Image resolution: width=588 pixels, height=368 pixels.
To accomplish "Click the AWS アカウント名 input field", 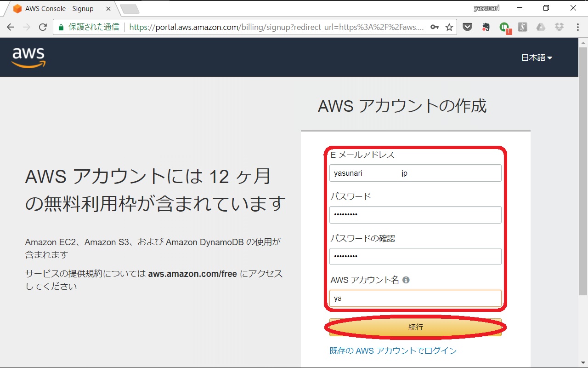I will 415,298.
